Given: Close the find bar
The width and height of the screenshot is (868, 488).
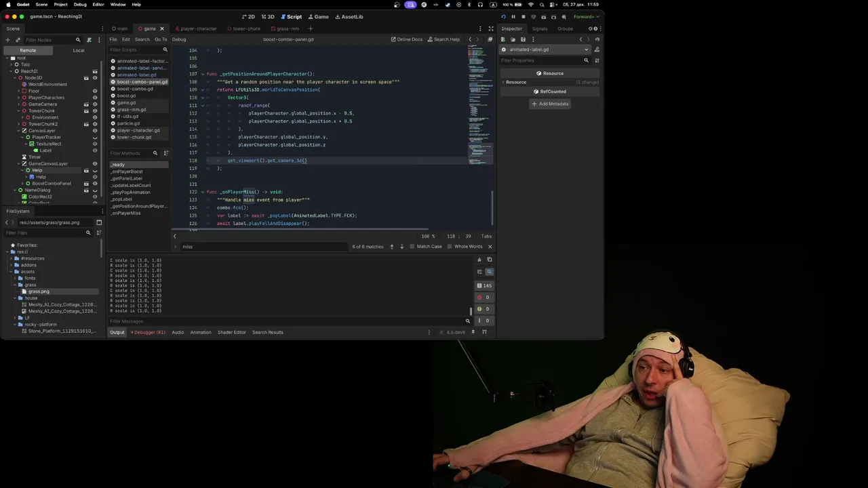Looking at the screenshot, I should click(x=490, y=247).
